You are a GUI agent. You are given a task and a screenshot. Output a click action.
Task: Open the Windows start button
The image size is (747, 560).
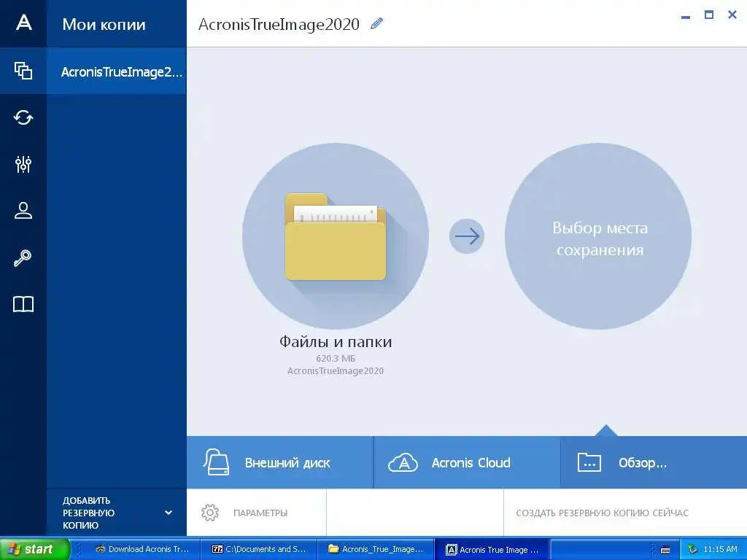[35, 549]
